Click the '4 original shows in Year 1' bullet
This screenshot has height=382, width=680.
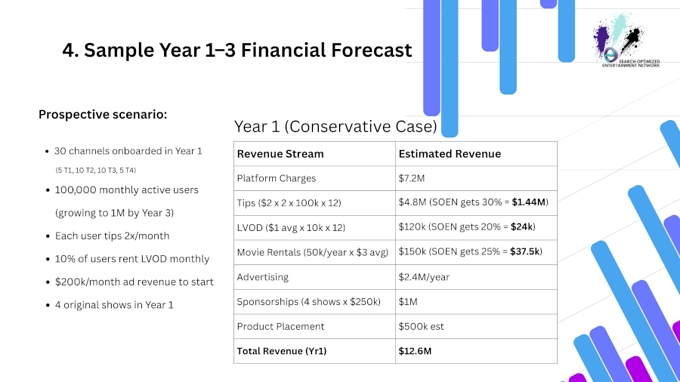(x=114, y=305)
